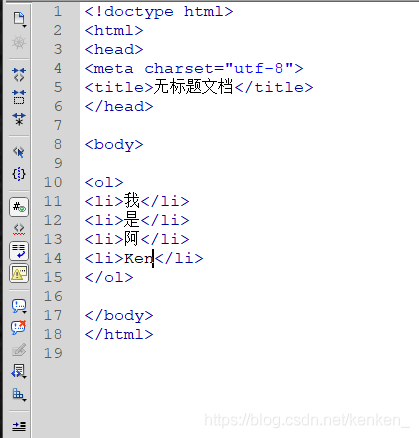Open the Open Documents list icon
Screen dimensions: 419x438
(19, 19)
